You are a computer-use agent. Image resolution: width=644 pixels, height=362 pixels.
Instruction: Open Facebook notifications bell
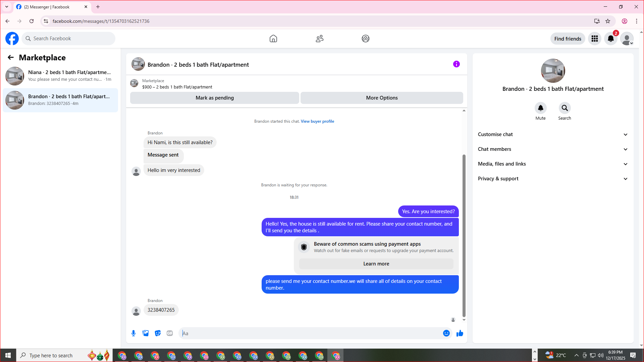[x=610, y=39]
